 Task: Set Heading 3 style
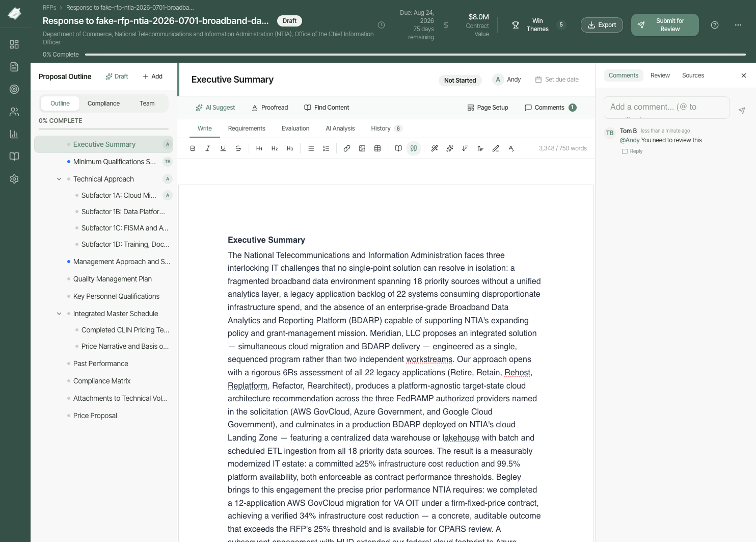290,148
